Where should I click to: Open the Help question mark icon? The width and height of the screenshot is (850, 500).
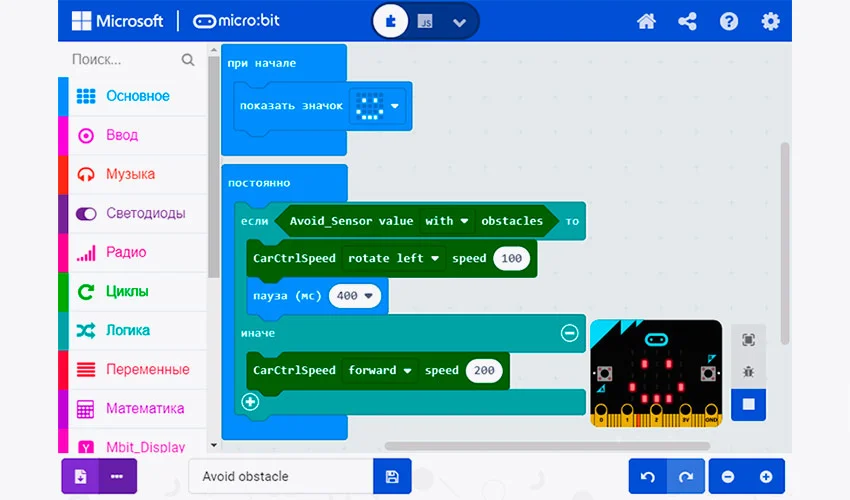click(x=729, y=21)
